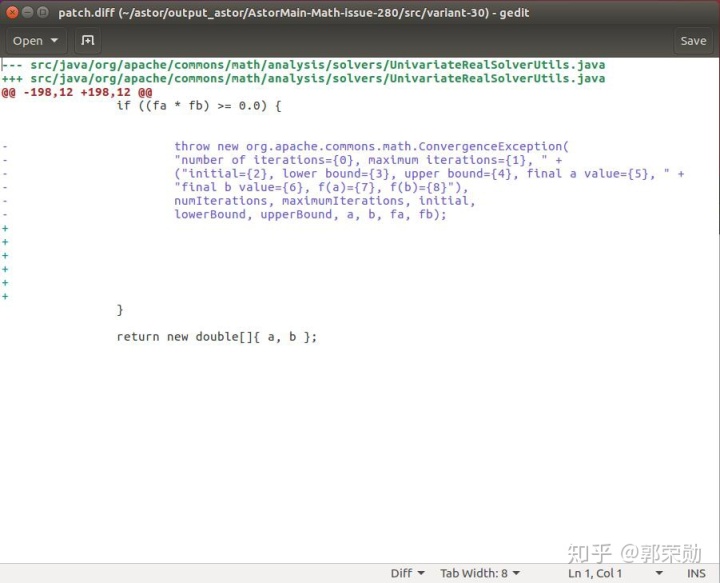Viewport: 720px width, 583px height.
Task: Click the window title 'patch.diff ... - gedit'
Action: 294,12
